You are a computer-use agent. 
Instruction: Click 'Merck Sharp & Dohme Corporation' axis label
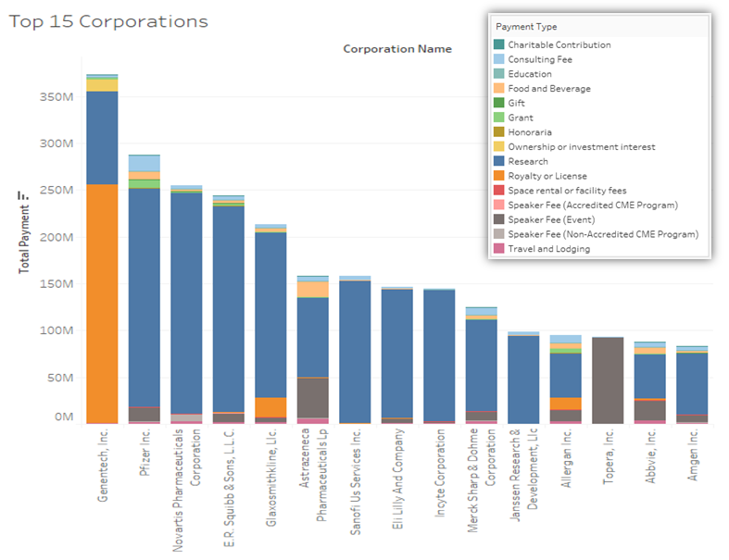[482, 480]
